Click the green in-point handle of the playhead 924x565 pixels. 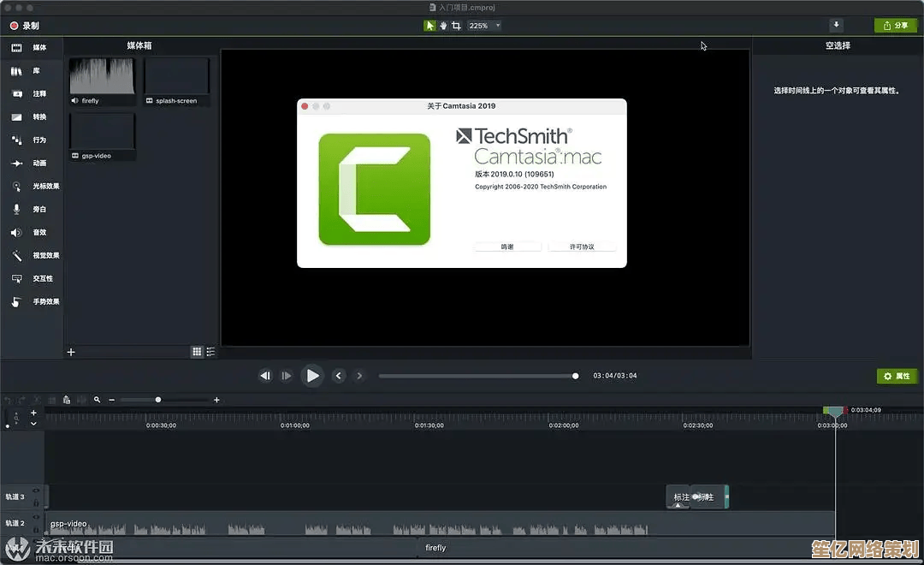[x=826, y=410]
